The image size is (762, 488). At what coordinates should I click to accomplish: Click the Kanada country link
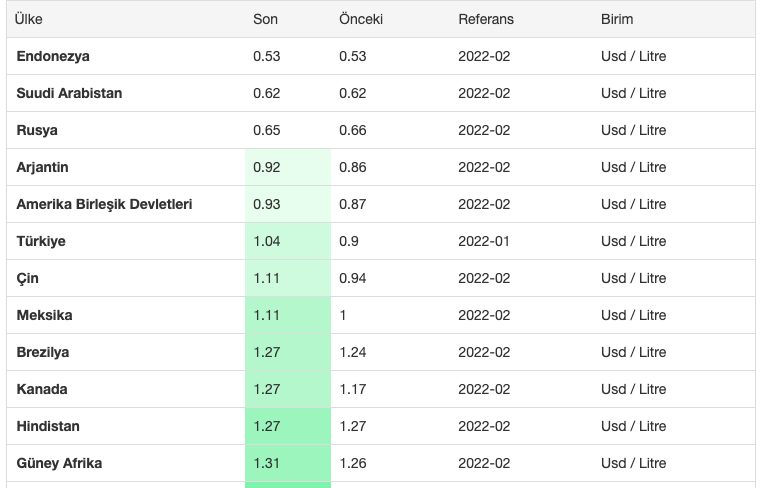click(x=42, y=389)
